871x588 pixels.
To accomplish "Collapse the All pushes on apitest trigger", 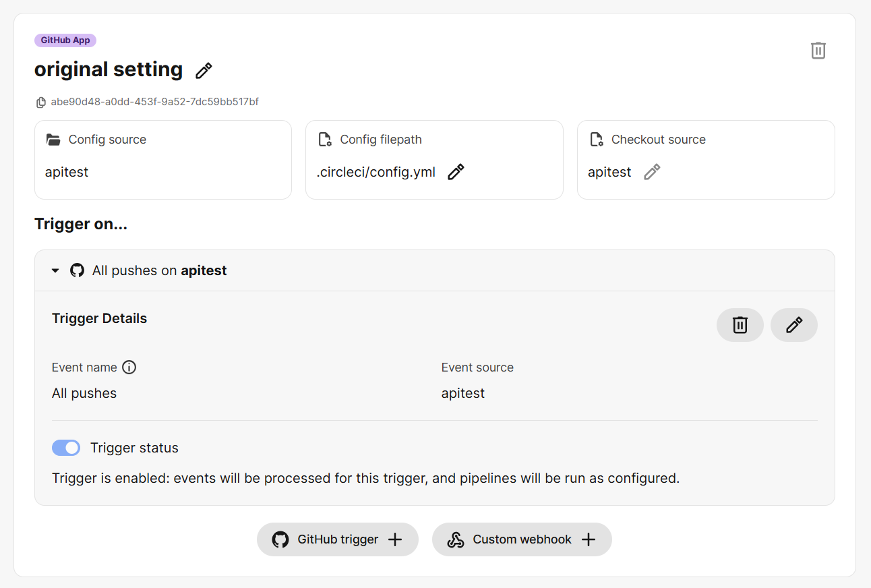I will coord(56,270).
